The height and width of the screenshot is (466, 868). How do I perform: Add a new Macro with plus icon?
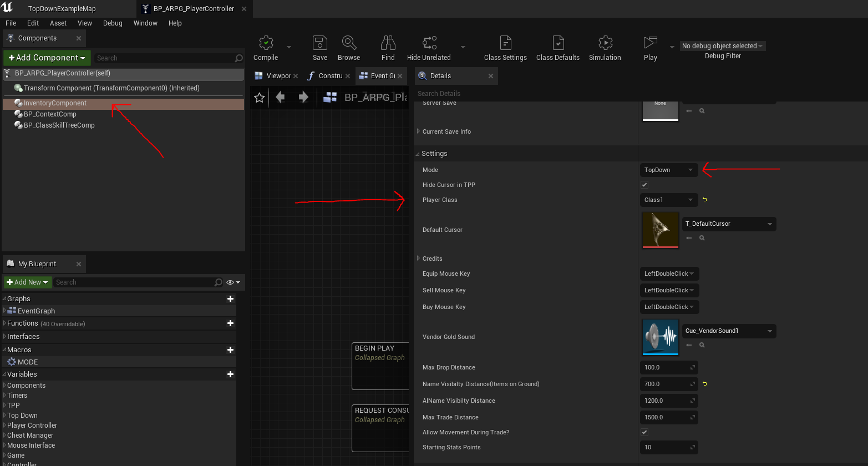coord(230,350)
